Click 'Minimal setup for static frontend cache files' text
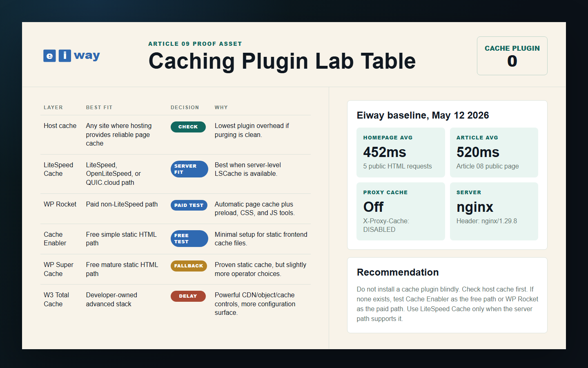Screen dimensions: 588x368 (261, 239)
